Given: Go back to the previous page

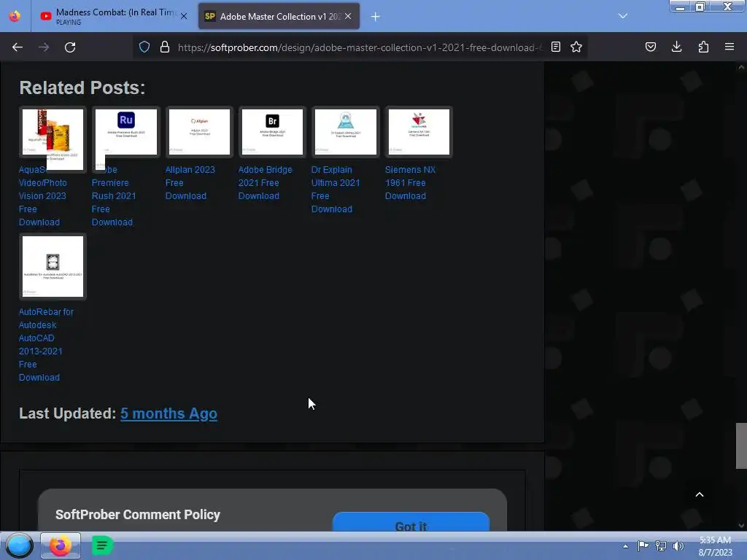Looking at the screenshot, I should click(x=18, y=47).
